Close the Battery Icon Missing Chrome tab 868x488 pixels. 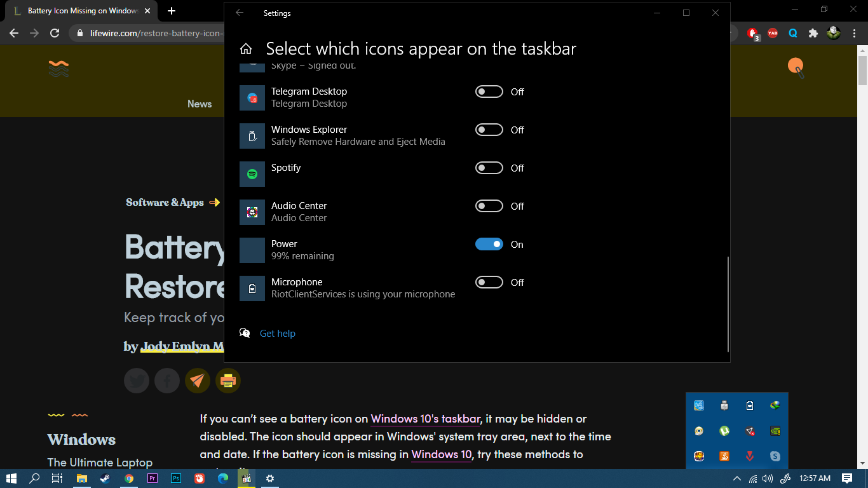(x=147, y=11)
